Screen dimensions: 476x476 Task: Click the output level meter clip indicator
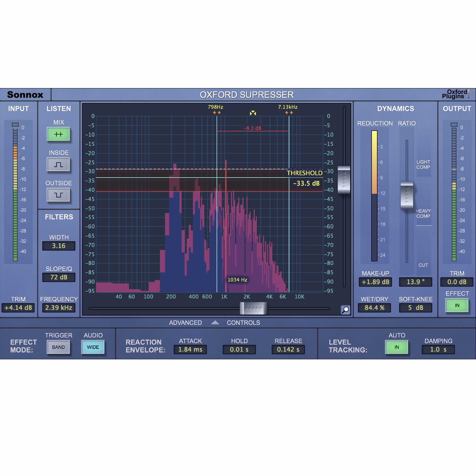click(x=454, y=125)
